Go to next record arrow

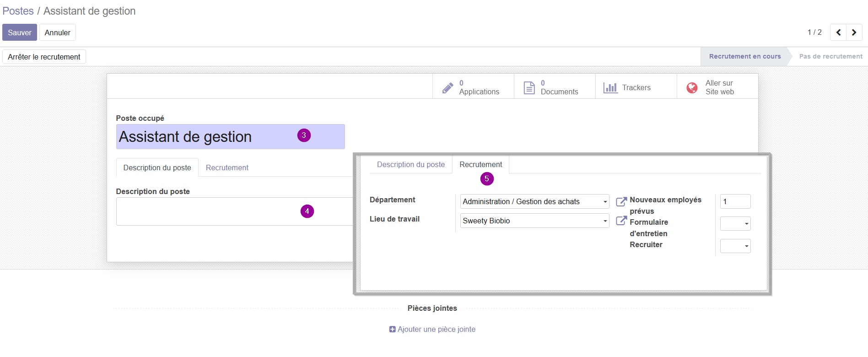coord(854,32)
